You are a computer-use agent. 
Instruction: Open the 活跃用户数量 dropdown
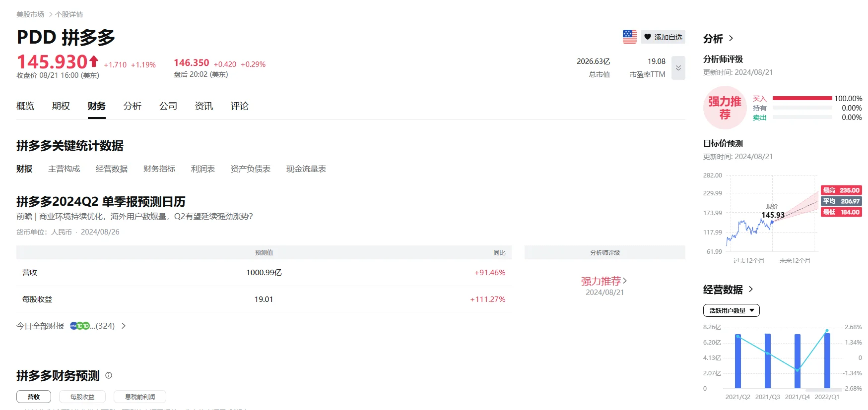732,310
